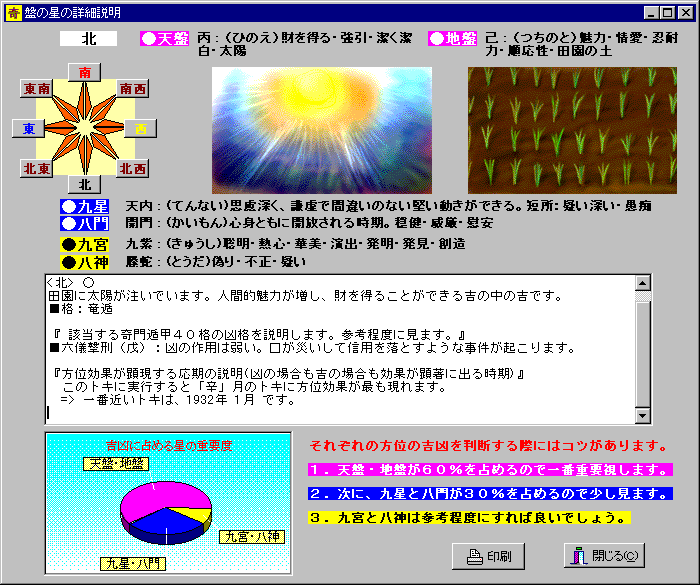Click the red heading それぞれの方位の吉凶
Viewport: 700px width, 585px height.
pyautogui.click(x=489, y=446)
